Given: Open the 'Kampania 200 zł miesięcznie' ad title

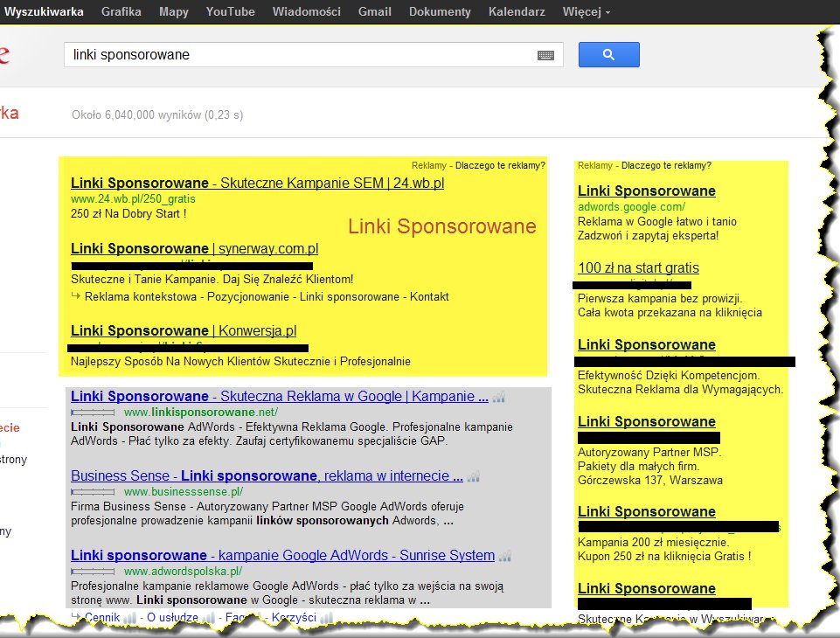Looking at the screenshot, I should [647, 512].
